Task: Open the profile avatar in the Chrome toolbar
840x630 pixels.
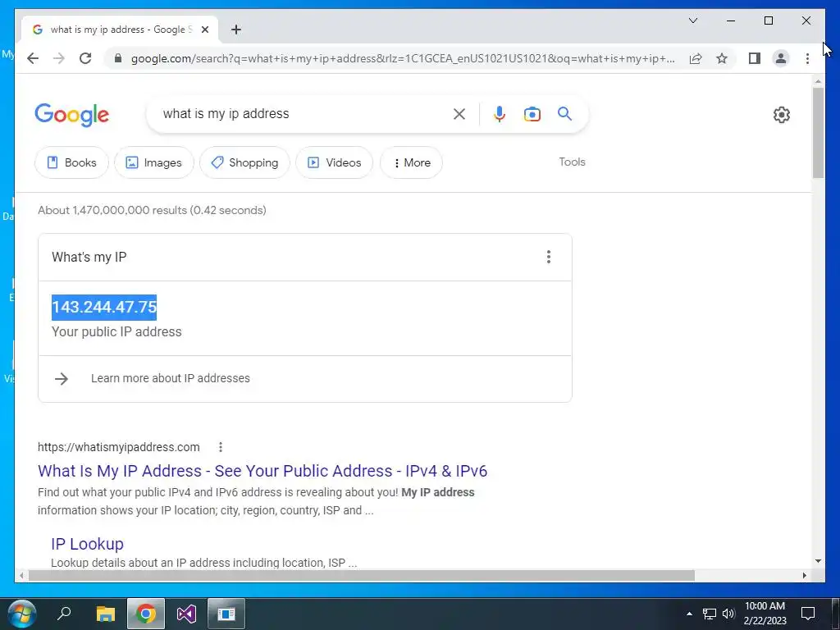Action: (x=781, y=58)
